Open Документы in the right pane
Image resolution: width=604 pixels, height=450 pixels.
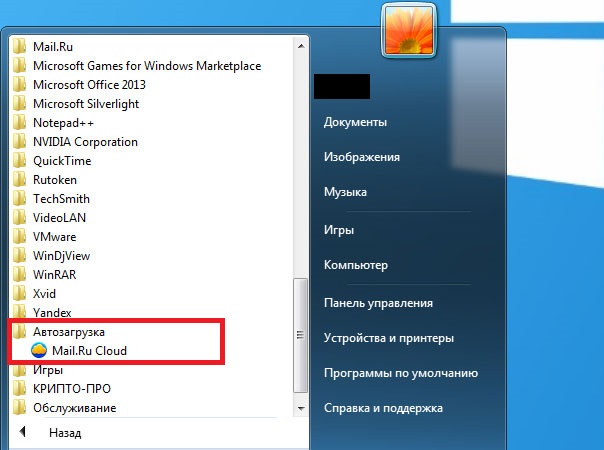tap(355, 122)
